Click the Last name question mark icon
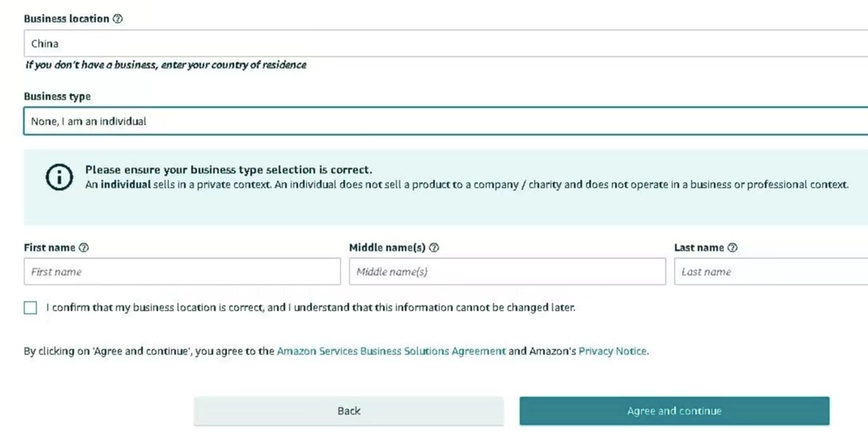Viewport: 868px width, 440px height. click(733, 248)
